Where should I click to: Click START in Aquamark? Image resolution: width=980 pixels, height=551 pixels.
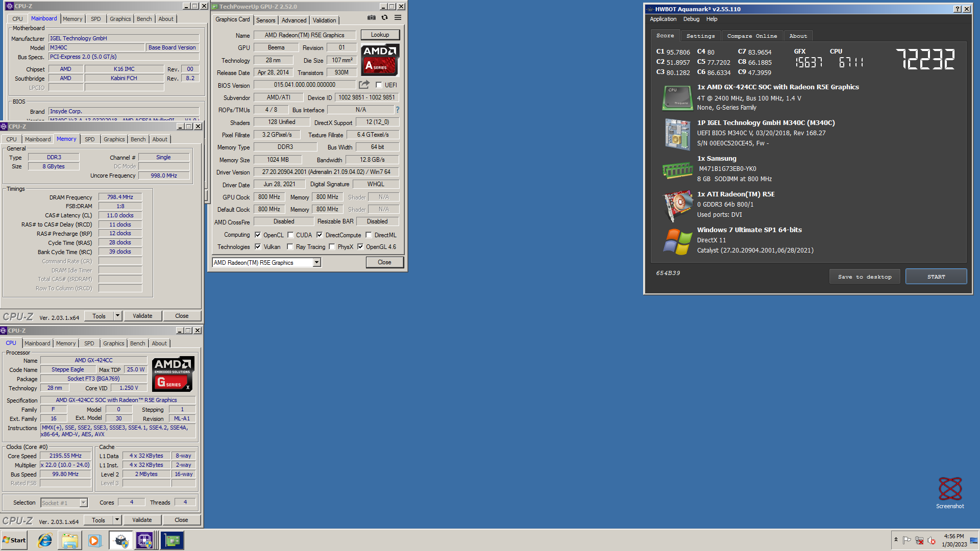pyautogui.click(x=936, y=277)
